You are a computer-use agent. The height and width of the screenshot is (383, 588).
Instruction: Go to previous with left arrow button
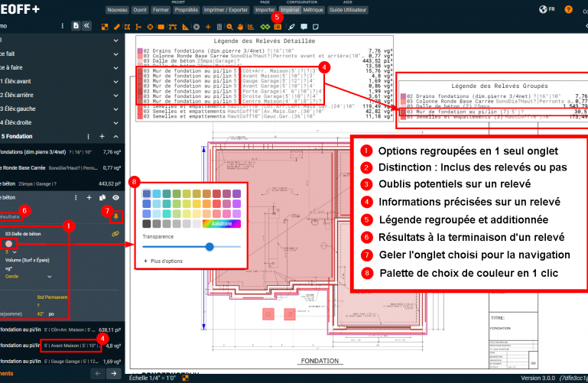coord(98,373)
